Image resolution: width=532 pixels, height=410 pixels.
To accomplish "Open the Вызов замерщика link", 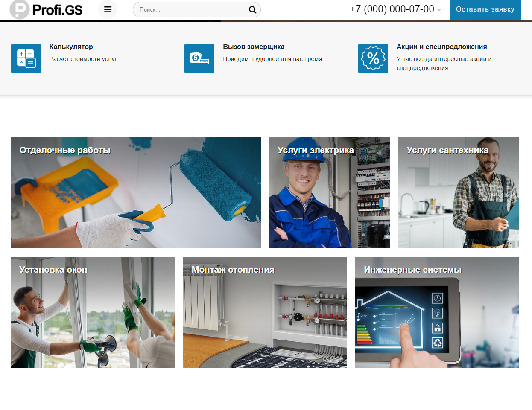I will [254, 47].
